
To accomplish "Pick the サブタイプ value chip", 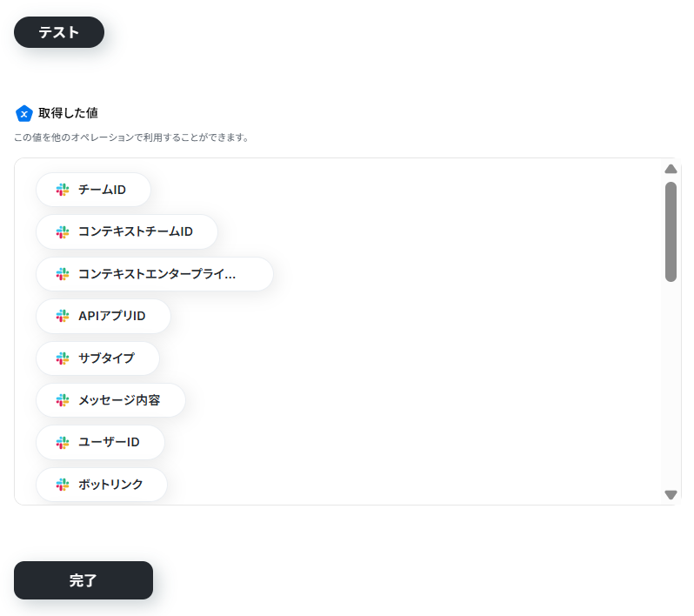I will coord(97,358).
